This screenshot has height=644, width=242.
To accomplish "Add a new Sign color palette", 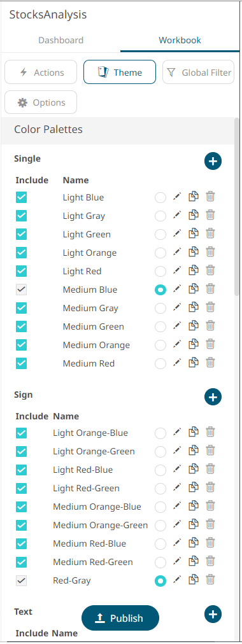I will (213, 396).
